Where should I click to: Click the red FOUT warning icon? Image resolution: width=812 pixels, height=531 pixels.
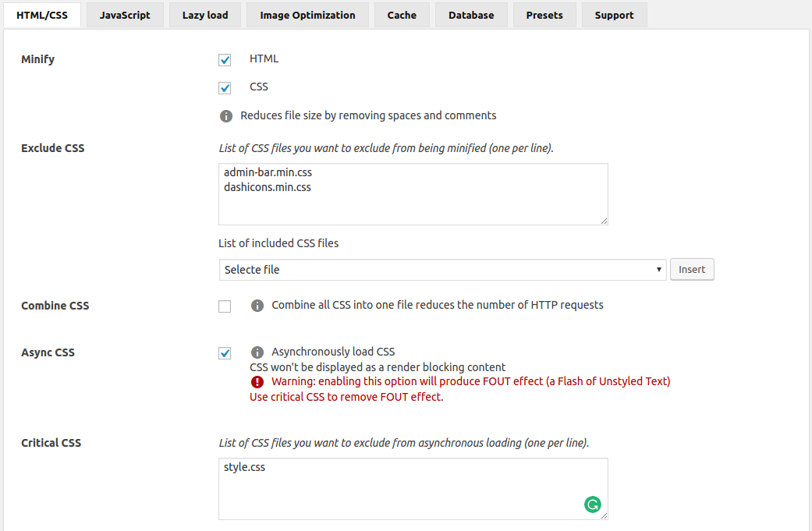[257, 382]
